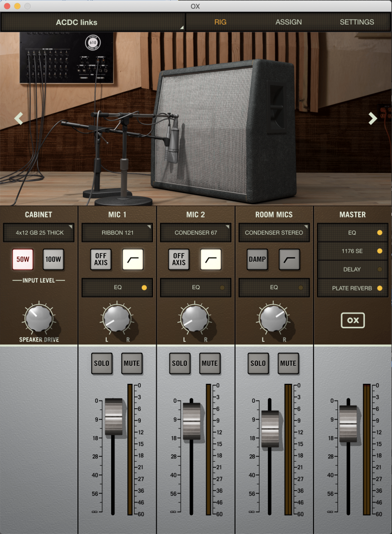
Task: Switch to the ASSIGN tab
Action: point(289,22)
